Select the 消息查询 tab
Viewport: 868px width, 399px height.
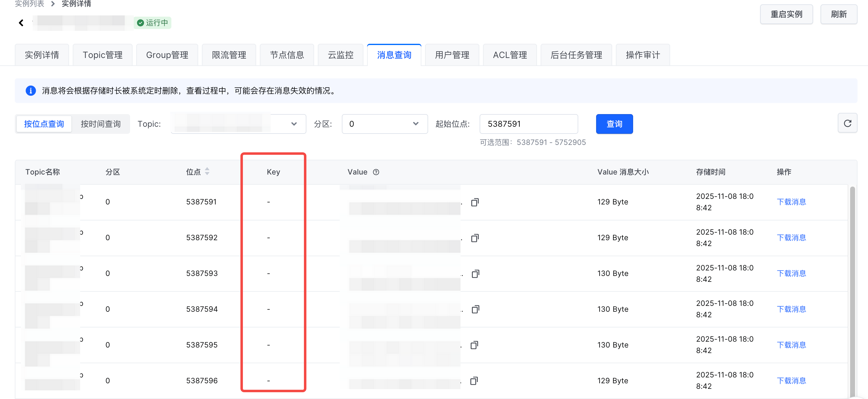[394, 55]
